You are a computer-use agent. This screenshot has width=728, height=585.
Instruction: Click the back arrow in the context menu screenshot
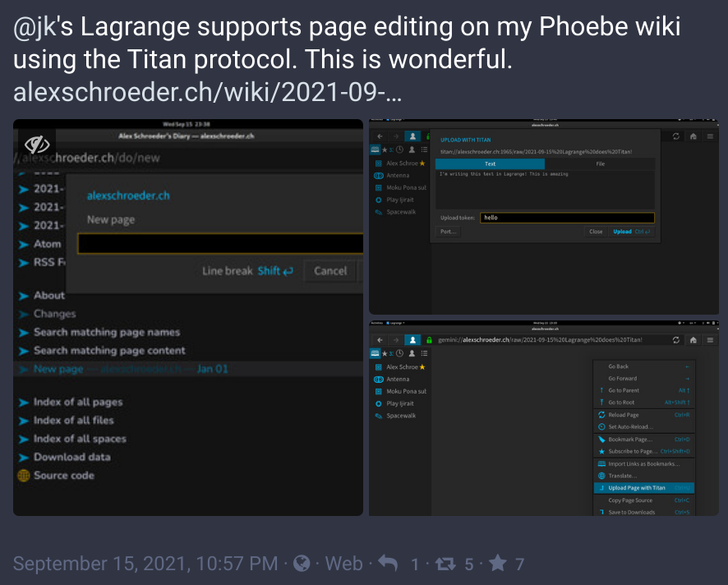point(380,340)
